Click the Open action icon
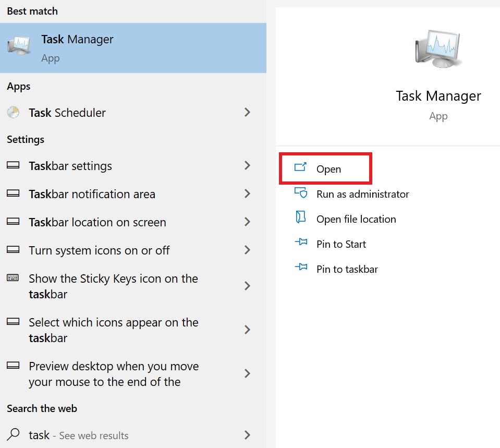Image resolution: width=500 pixels, height=448 pixels. tap(300, 167)
